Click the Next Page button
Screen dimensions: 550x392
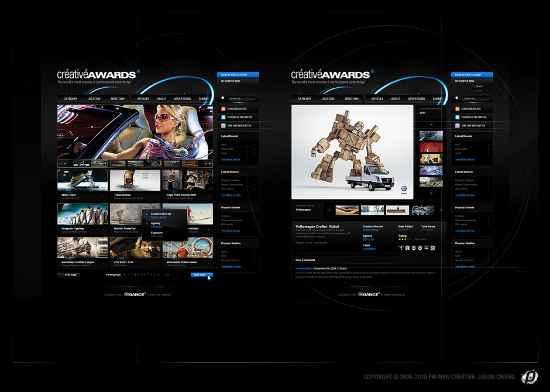point(201,274)
